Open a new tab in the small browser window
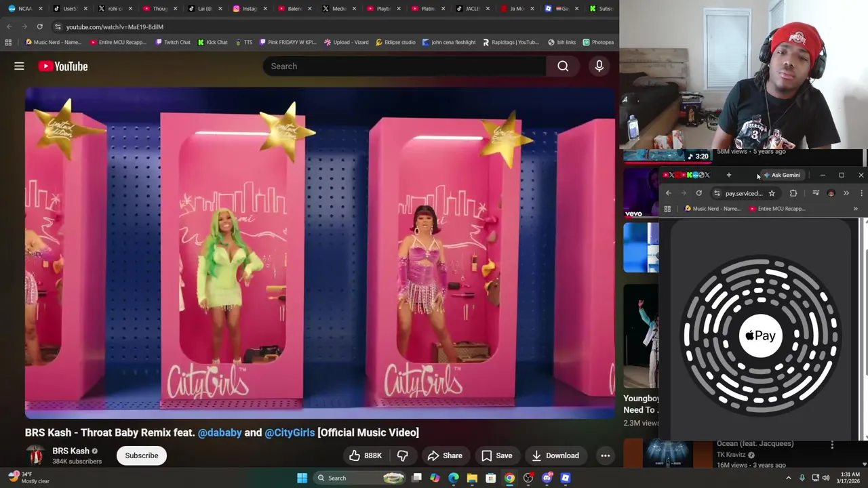The image size is (868, 488). pos(728,175)
